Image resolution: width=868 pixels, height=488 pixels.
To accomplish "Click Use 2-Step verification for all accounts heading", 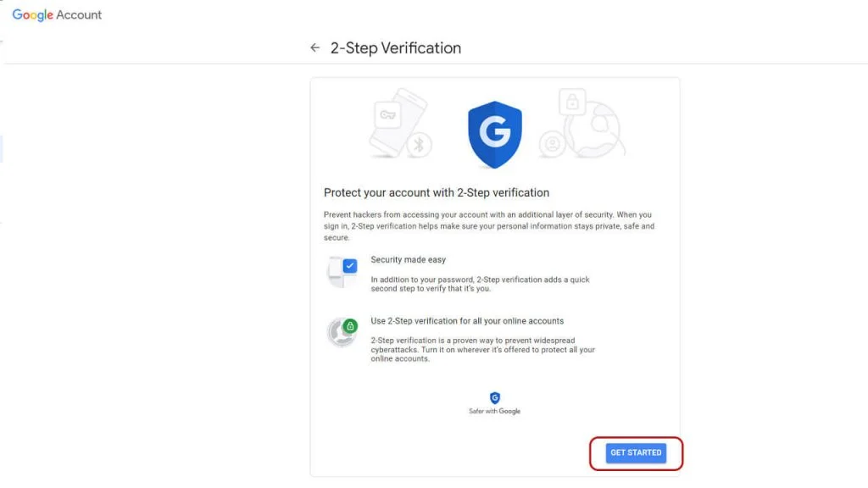I will click(x=467, y=321).
